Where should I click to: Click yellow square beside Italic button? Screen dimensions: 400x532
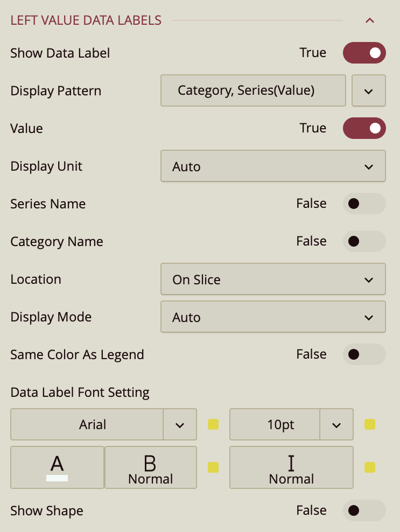click(x=370, y=467)
